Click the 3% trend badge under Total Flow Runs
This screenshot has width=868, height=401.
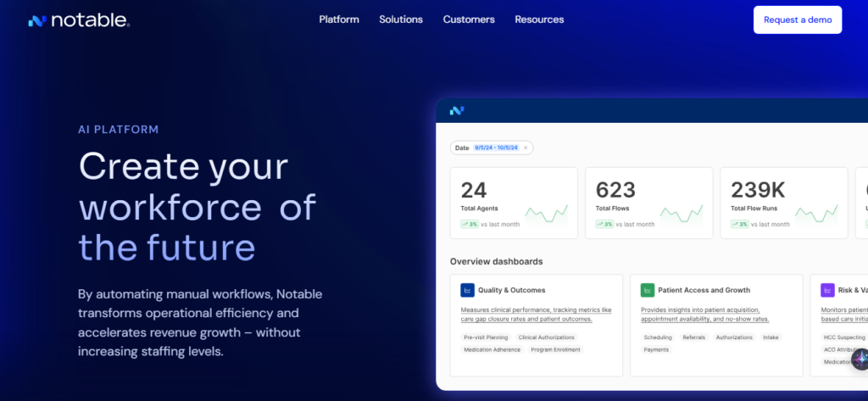(739, 225)
